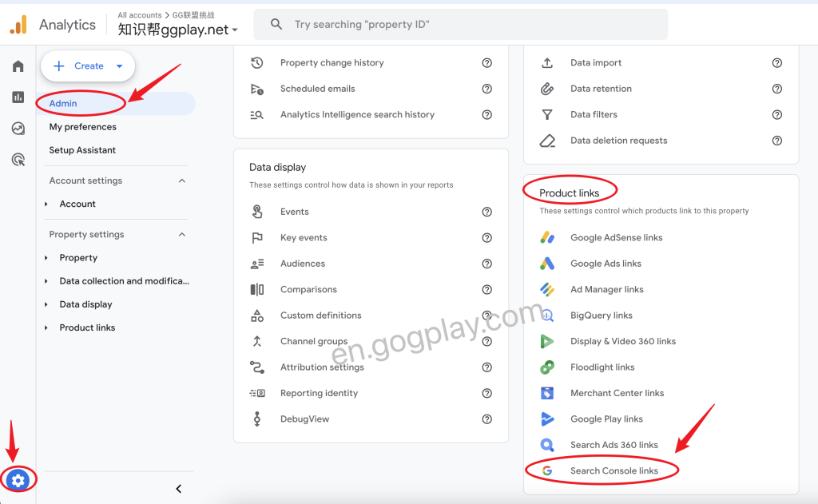Click the Google Ads icon

coord(547,264)
